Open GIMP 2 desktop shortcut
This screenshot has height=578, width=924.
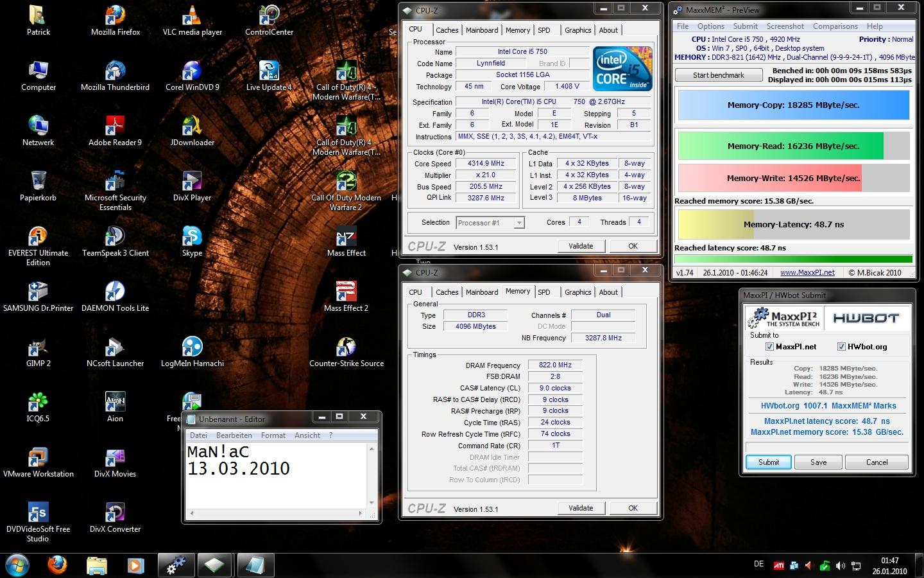[x=38, y=352]
